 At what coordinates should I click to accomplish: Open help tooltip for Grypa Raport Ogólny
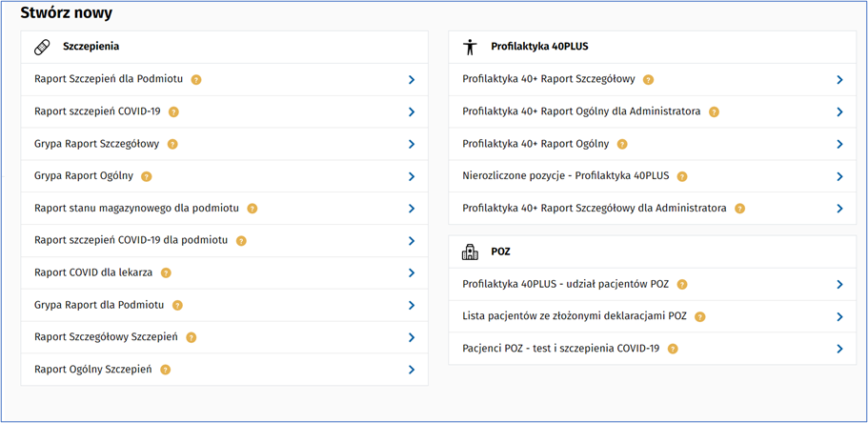(x=147, y=176)
